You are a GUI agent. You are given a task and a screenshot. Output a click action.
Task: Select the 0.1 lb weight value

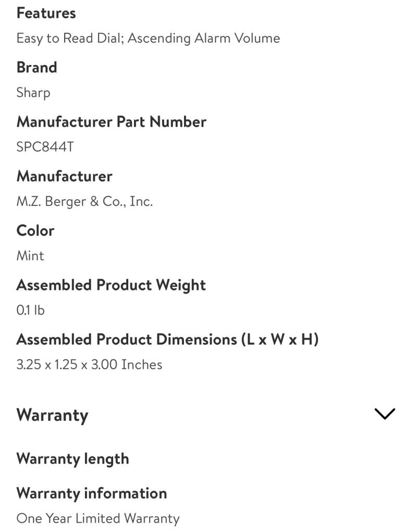coord(30,310)
